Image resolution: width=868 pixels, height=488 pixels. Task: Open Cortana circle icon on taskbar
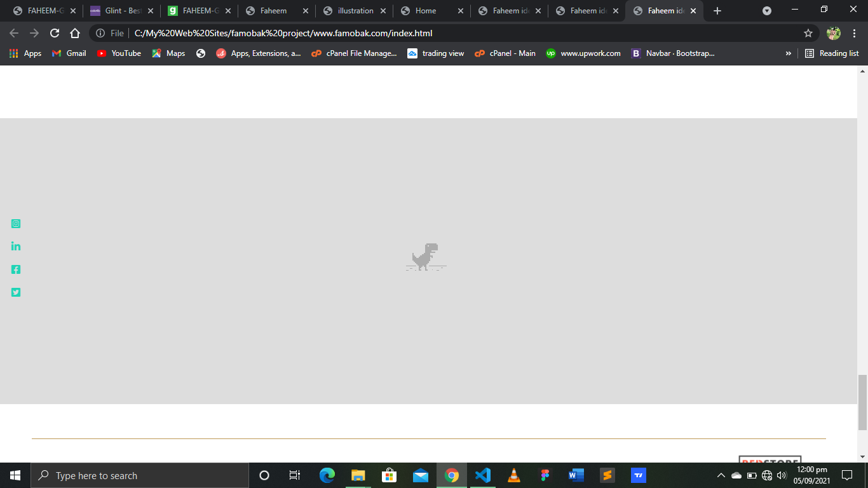tap(264, 475)
